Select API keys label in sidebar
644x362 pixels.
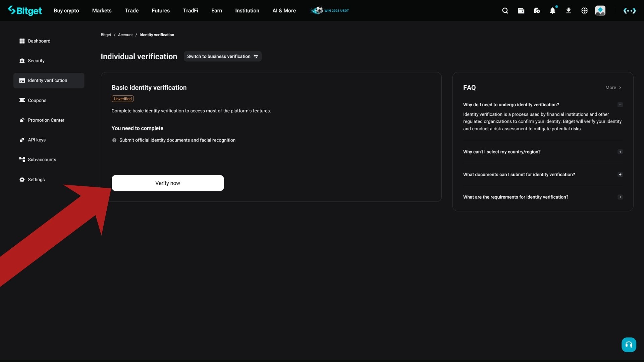tap(37, 140)
